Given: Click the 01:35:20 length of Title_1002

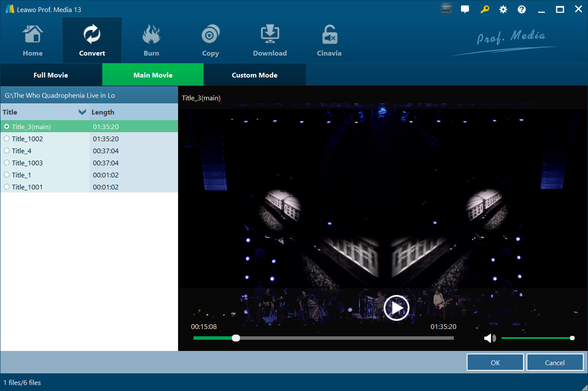Looking at the screenshot, I should coord(106,139).
